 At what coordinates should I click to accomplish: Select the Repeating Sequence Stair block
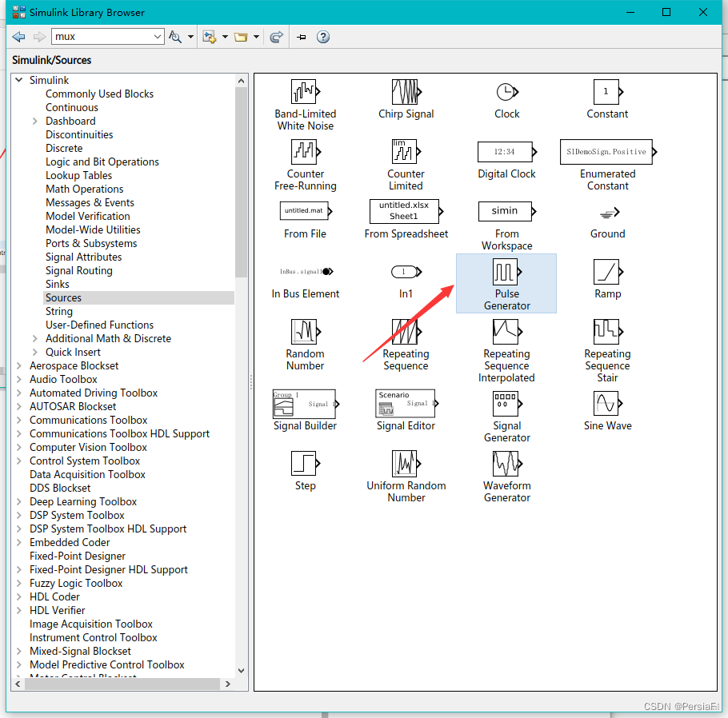[x=607, y=350]
